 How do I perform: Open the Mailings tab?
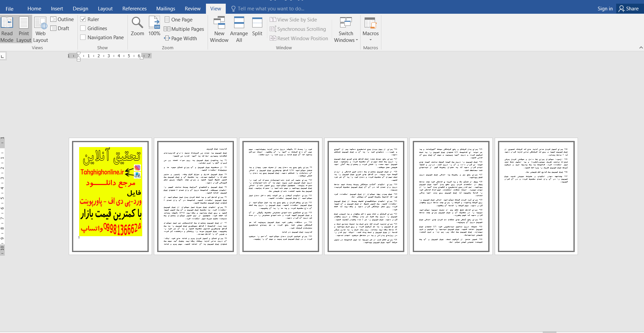(166, 9)
